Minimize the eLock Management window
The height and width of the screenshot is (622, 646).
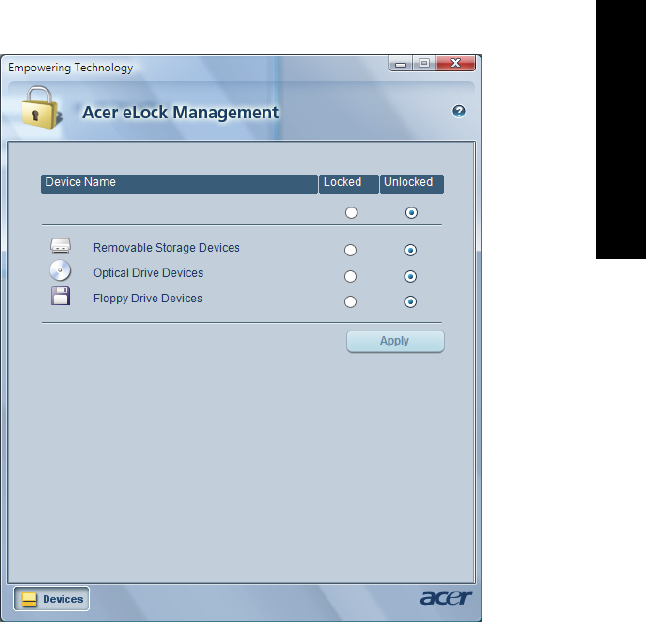[400, 64]
